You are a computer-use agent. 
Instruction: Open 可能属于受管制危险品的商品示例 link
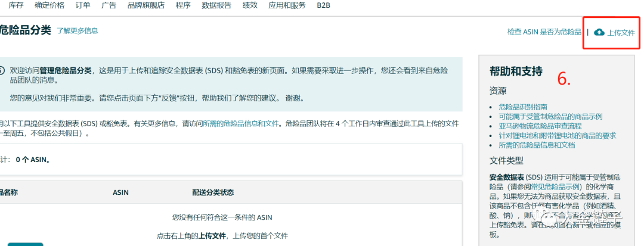coord(550,117)
